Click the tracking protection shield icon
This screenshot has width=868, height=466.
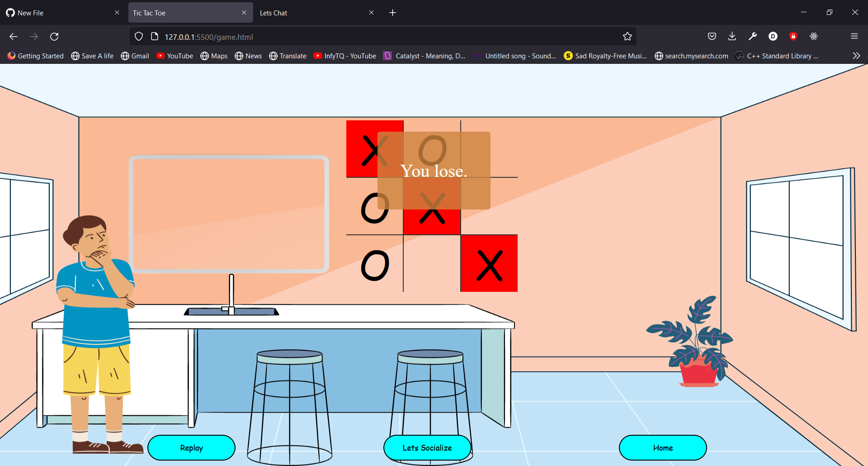coord(139,37)
